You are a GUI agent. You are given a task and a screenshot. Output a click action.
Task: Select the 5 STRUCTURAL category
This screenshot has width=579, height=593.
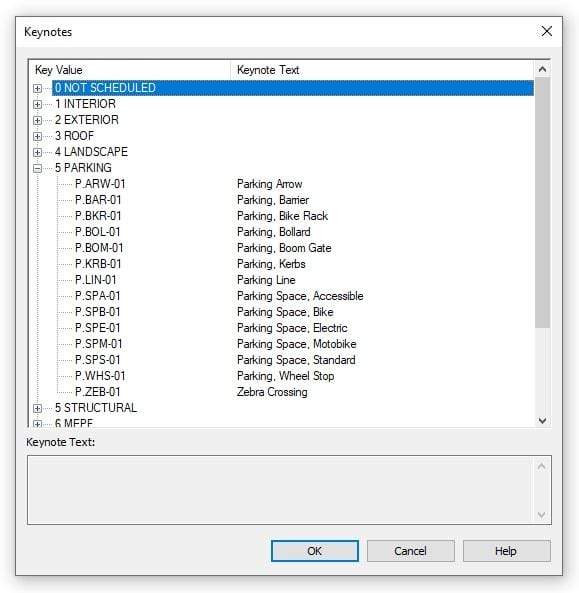point(96,408)
